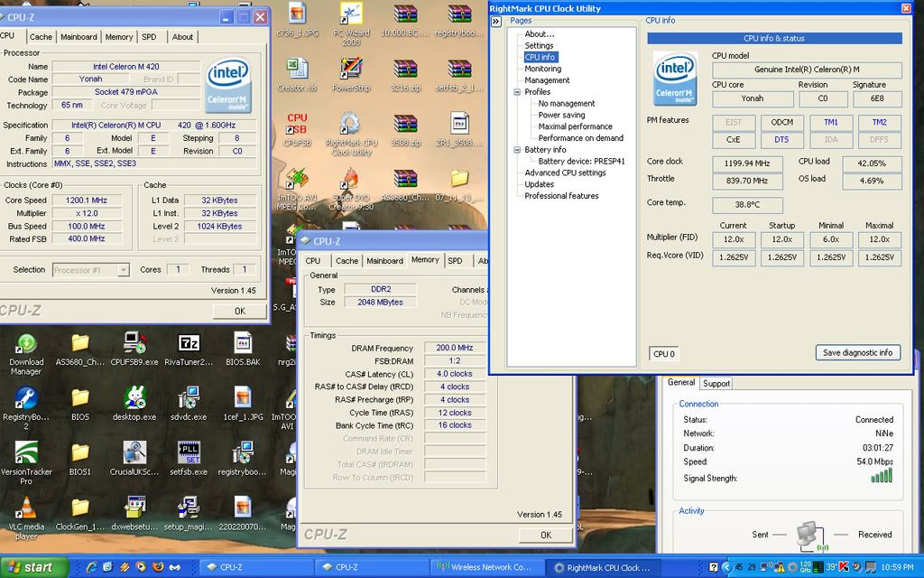Click the DTS feature box in PM features
Screen dimensions: 924x578
click(x=781, y=140)
